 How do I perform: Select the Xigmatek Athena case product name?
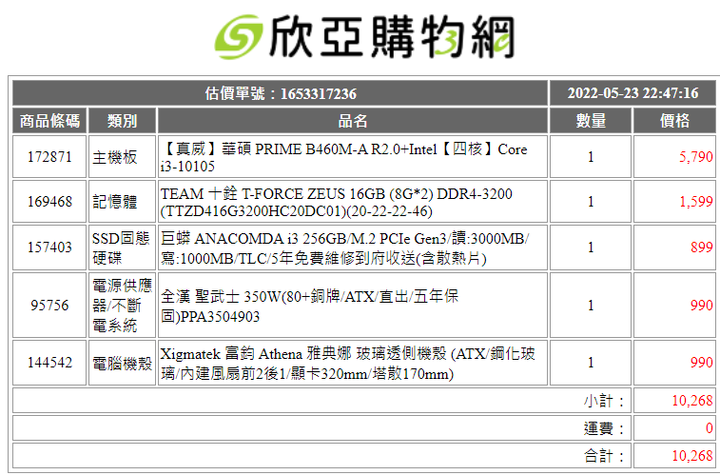click(x=348, y=363)
